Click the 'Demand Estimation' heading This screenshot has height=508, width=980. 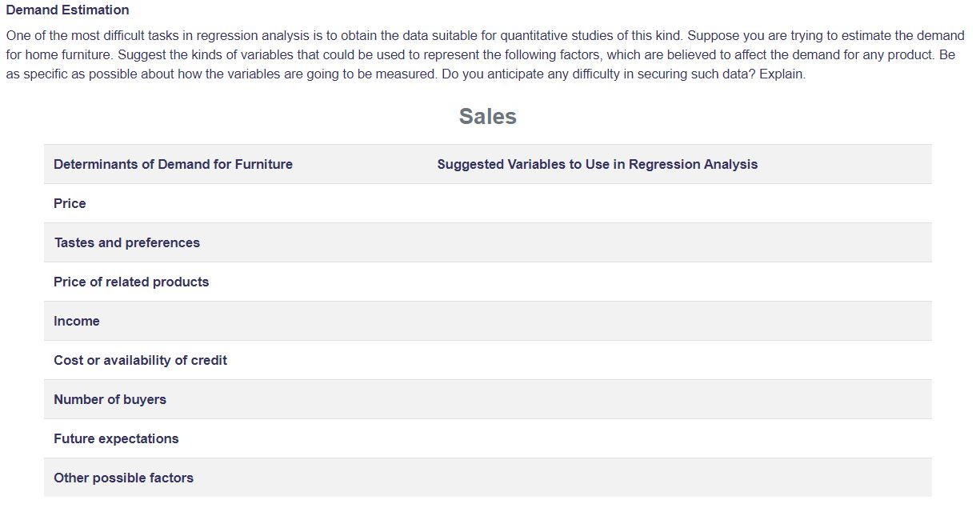point(67,10)
